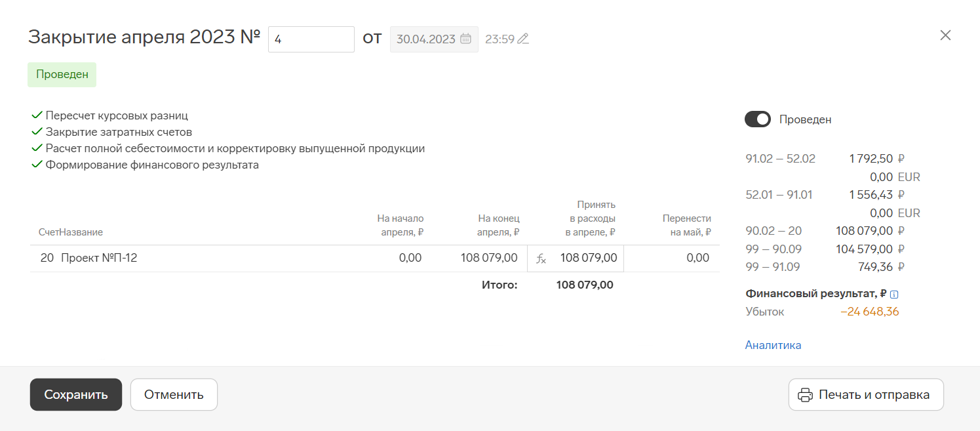
Task: Click the pencil icon to edit time
Action: (x=522, y=39)
